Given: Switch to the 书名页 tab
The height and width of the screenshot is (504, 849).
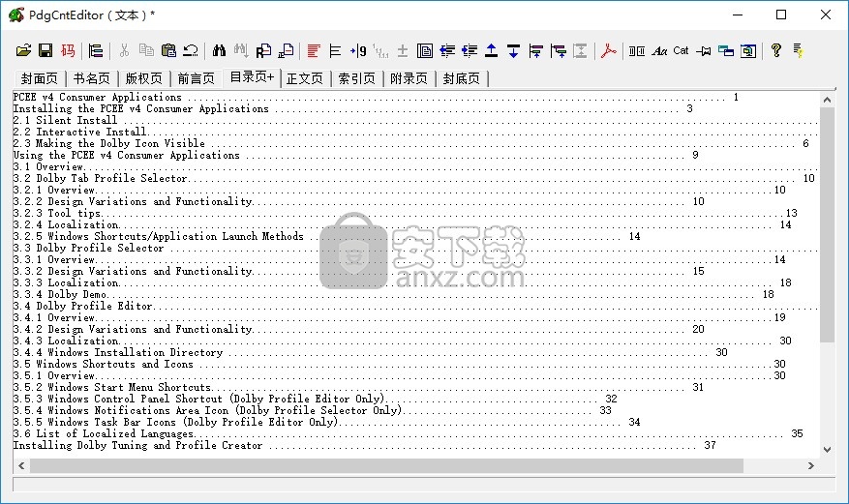Looking at the screenshot, I should tap(91, 79).
